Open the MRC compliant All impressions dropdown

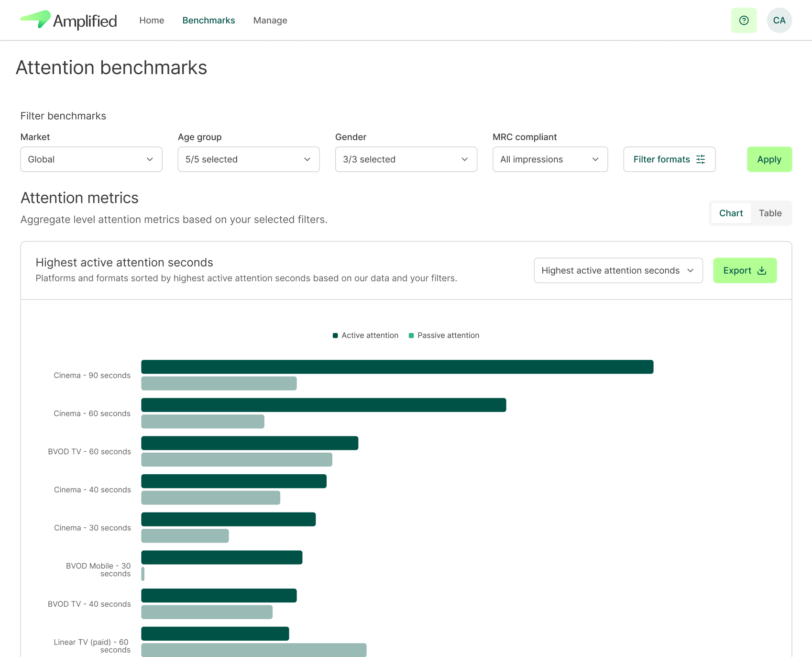click(550, 159)
